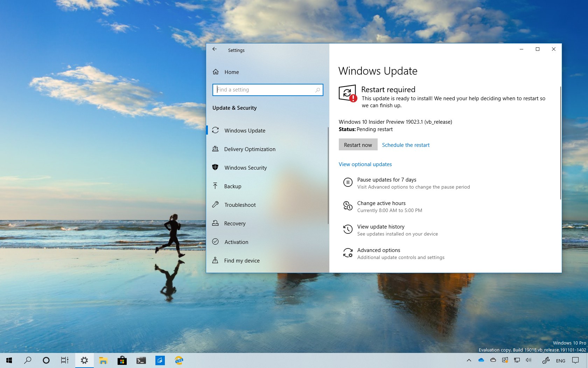
Task: Click the Home icon in Settings
Action: (x=216, y=72)
